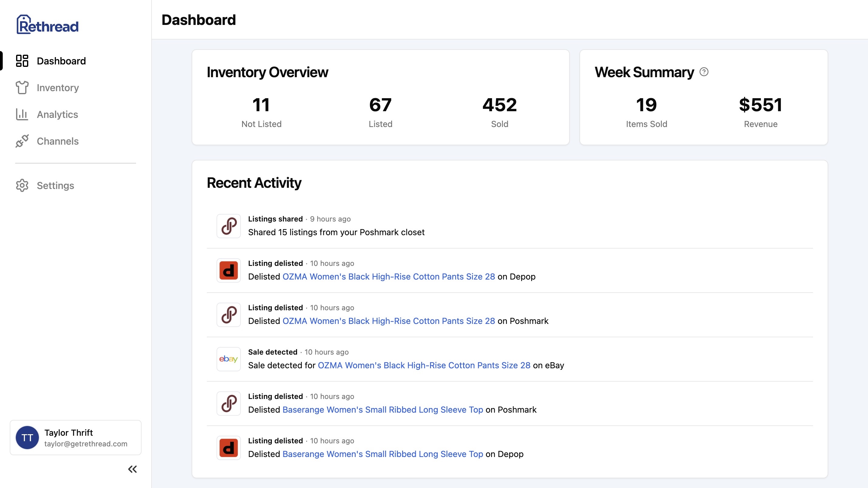Open the OZMA pants link in eBay sale entry
Image resolution: width=868 pixels, height=488 pixels.
(x=424, y=365)
